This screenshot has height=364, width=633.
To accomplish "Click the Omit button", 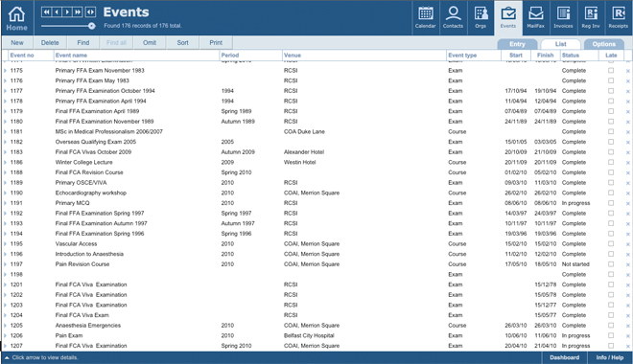I will [x=150, y=43].
